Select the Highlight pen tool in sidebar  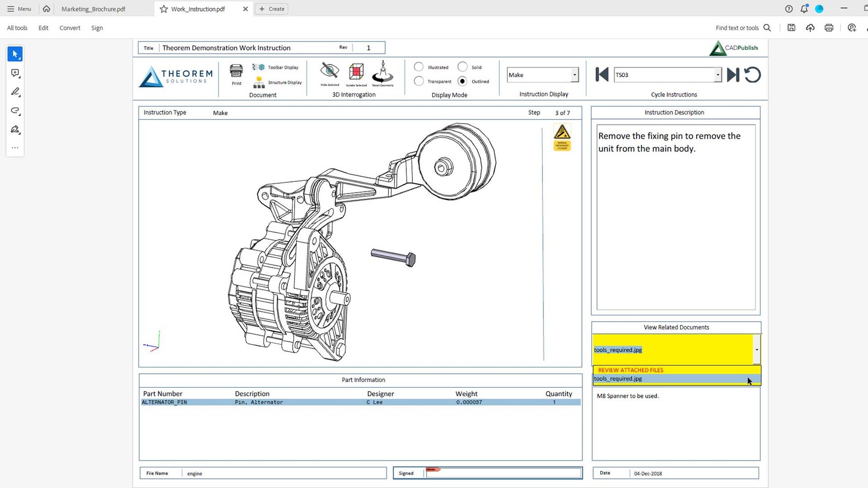[x=15, y=92]
